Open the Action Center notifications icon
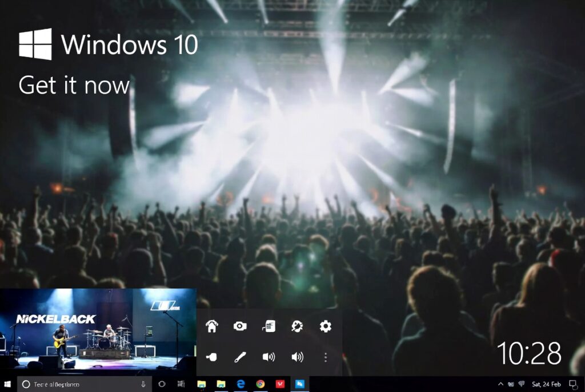 point(572,385)
